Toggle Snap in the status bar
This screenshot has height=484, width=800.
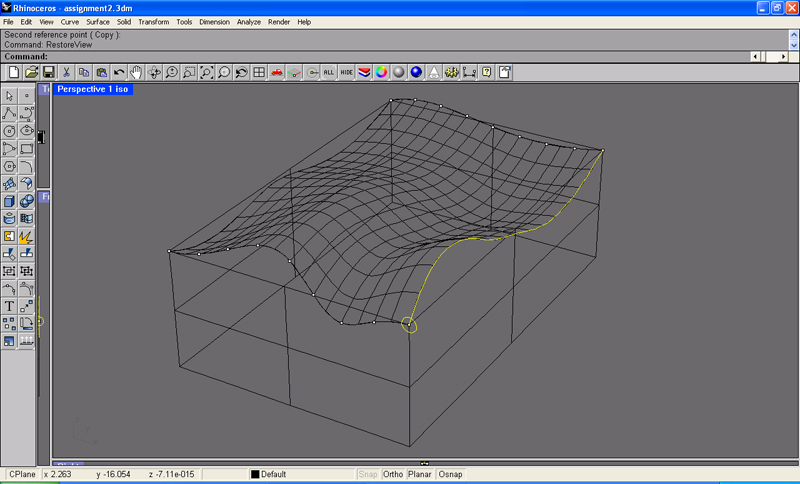(x=367, y=474)
